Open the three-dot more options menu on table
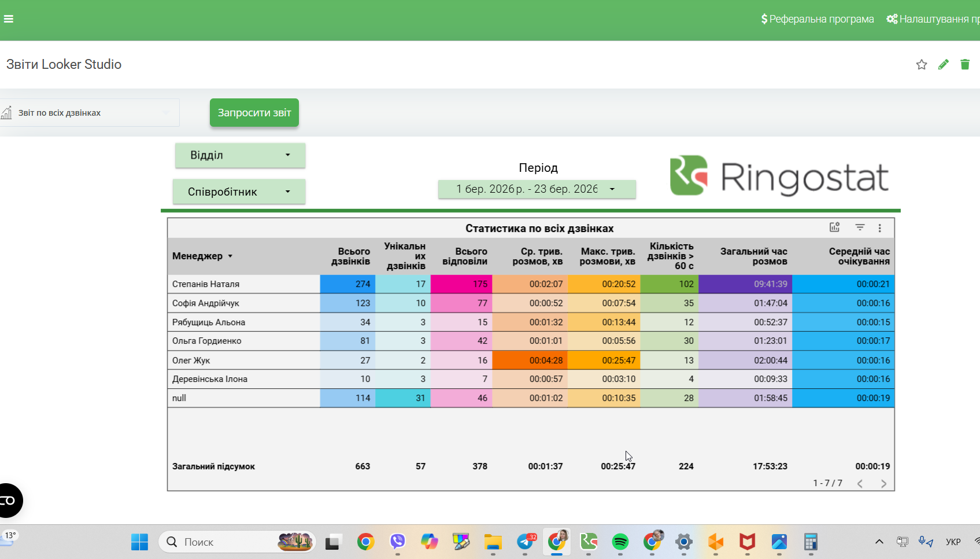 pos(880,228)
